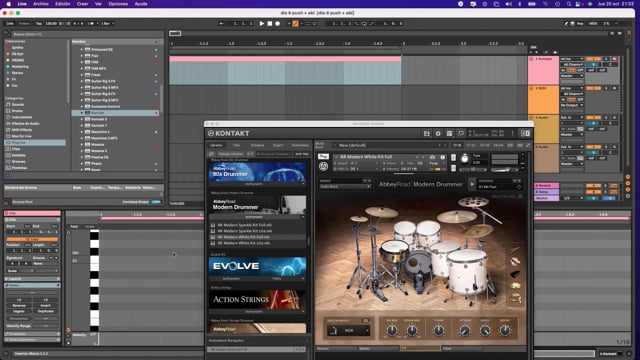Open instrument edit wrench icon in Kontakt
The image size is (640, 360).
pyautogui.click(x=323, y=156)
